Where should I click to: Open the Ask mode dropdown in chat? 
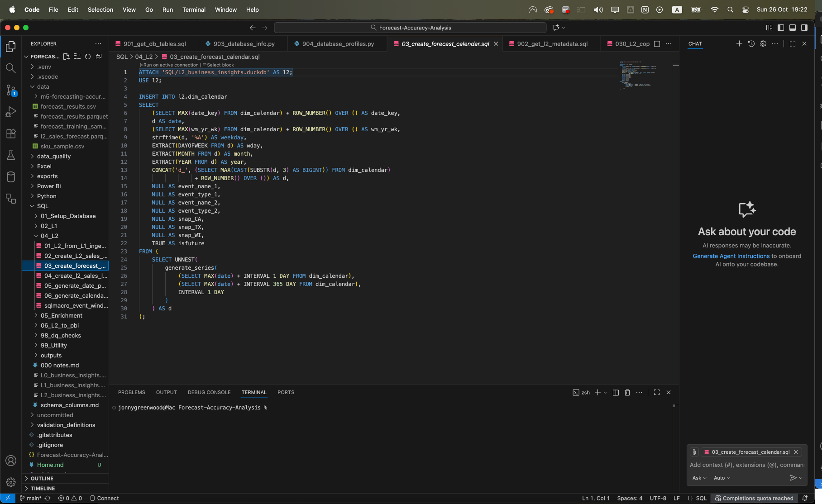699,478
